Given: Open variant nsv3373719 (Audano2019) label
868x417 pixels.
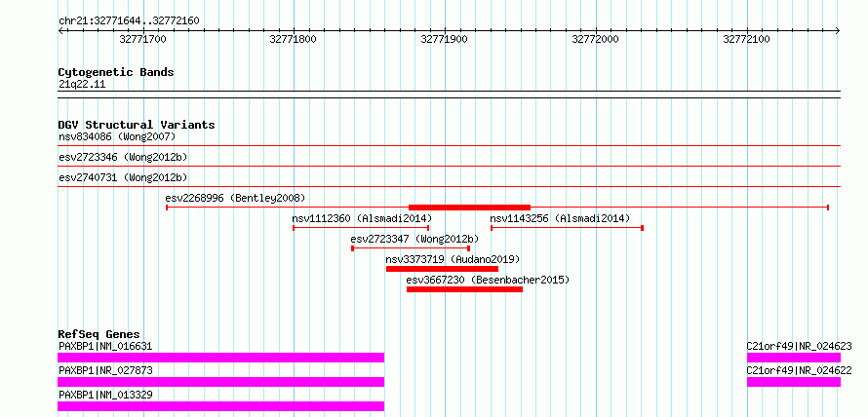Looking at the screenshot, I should point(453,259).
